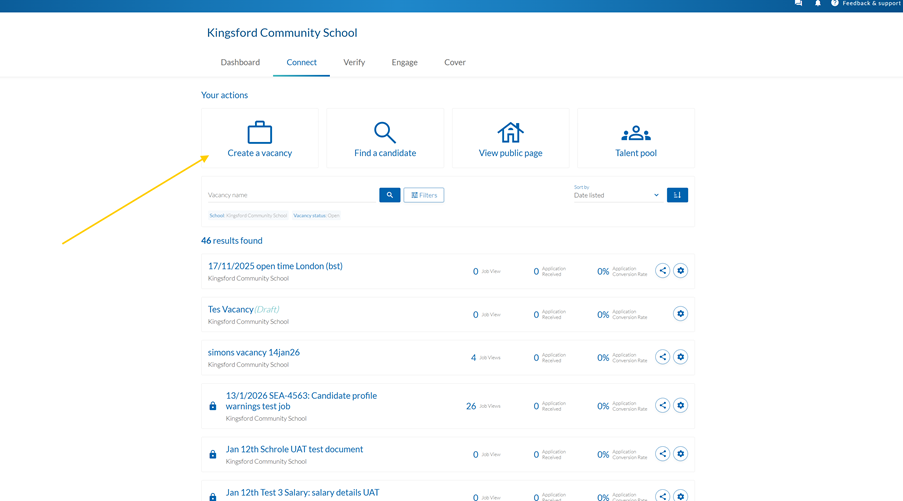Click the Your actions heading
Screen dimensions: 903x501
click(225, 95)
